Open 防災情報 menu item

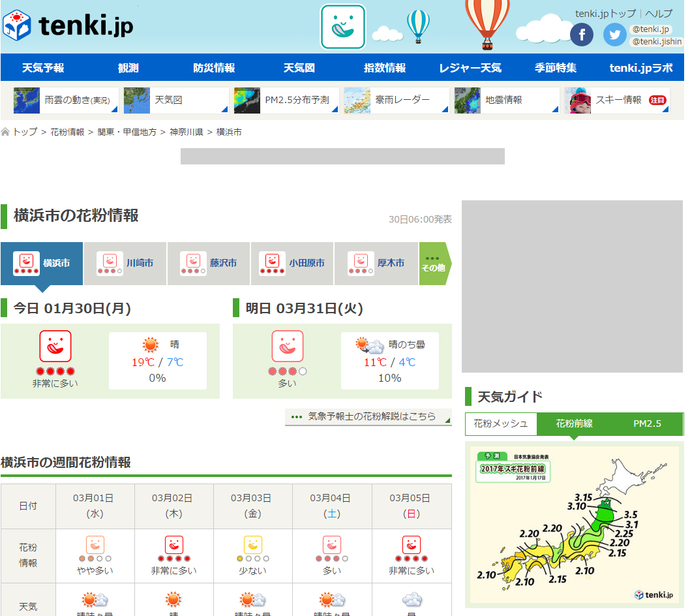214,68
